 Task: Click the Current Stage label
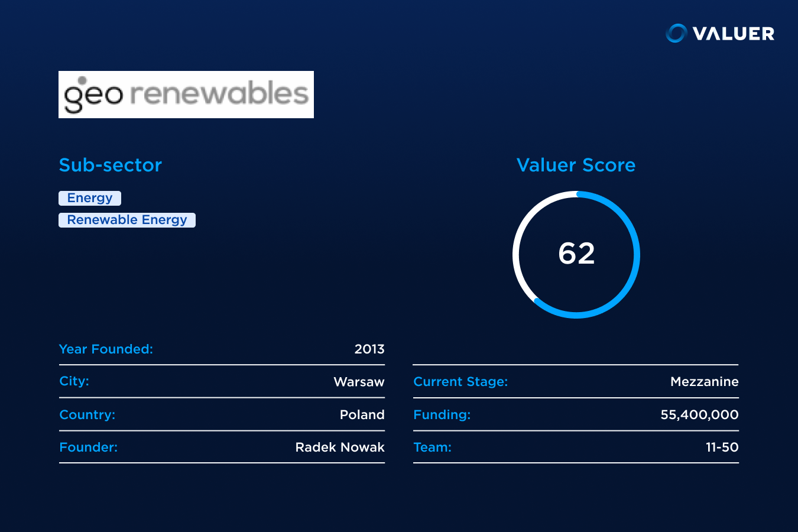(460, 382)
